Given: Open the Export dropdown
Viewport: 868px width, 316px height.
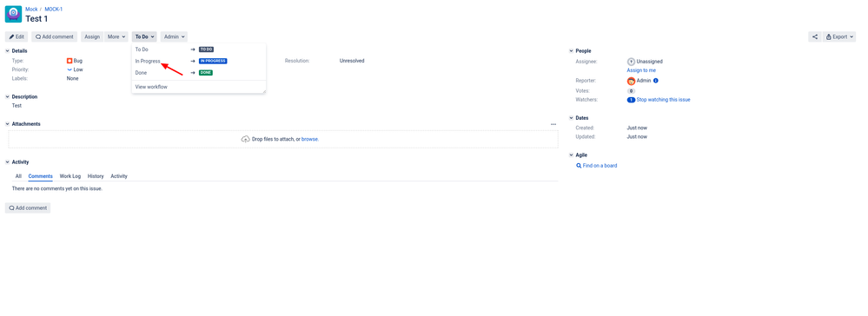Looking at the screenshot, I should 839,37.
